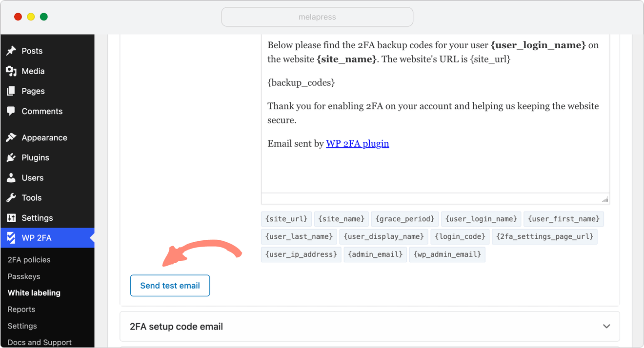The image size is (644, 348).
Task: Insert the {user_last_name} tag
Action: (x=299, y=236)
